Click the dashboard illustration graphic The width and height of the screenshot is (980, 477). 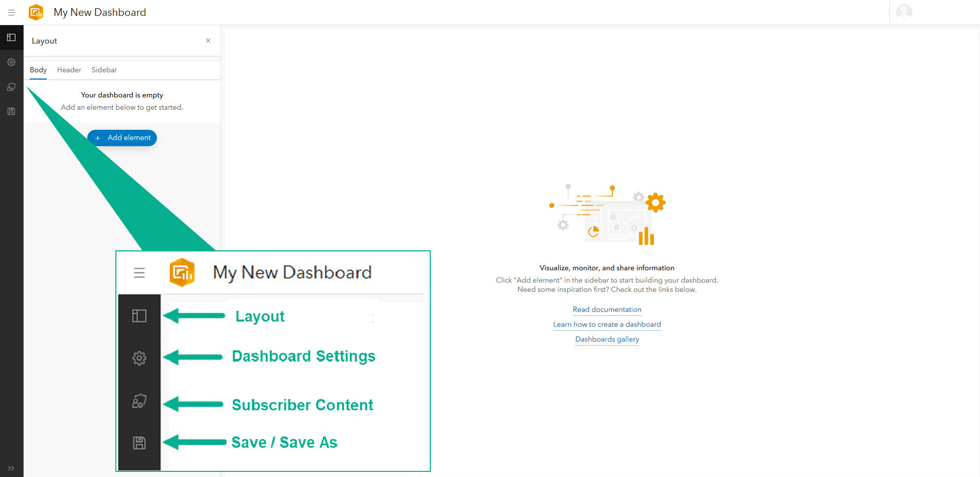pyautogui.click(x=607, y=215)
